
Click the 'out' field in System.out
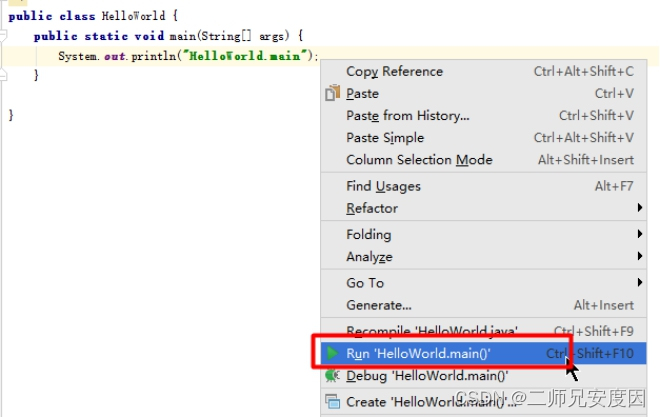pos(114,56)
